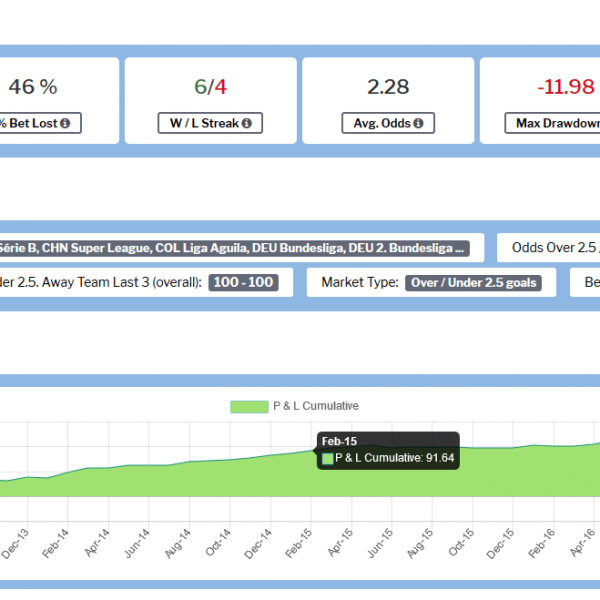Click the 2.28 average odds value

(x=388, y=86)
